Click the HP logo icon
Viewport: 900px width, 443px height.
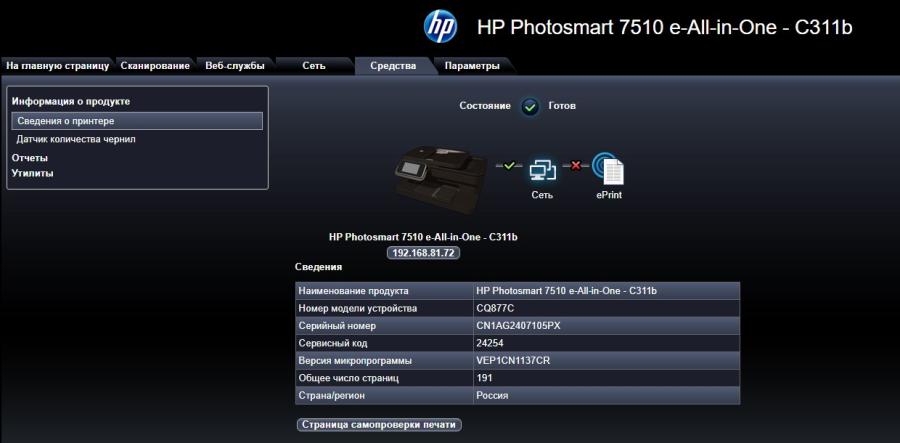[x=440, y=26]
